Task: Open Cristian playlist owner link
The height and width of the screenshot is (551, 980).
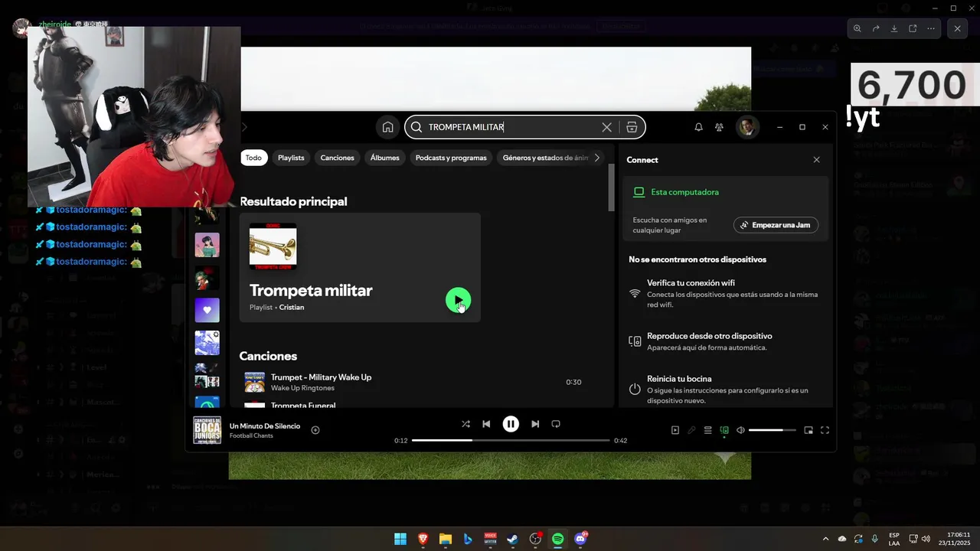Action: [292, 307]
